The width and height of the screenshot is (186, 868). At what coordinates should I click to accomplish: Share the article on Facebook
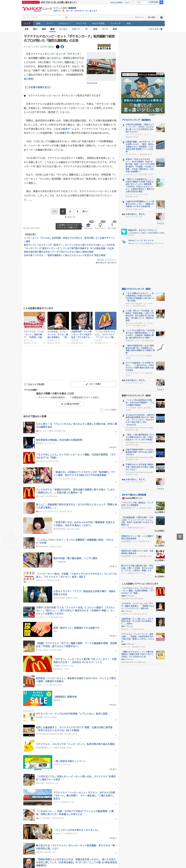[x=62, y=47]
